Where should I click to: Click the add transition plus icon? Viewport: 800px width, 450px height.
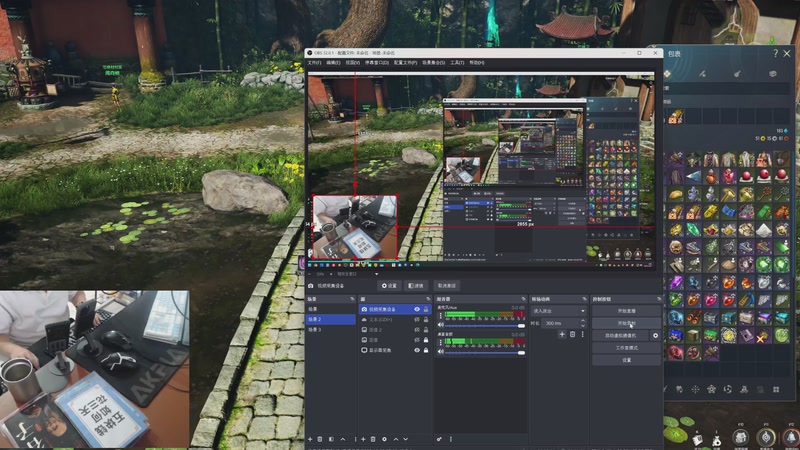click(561, 334)
